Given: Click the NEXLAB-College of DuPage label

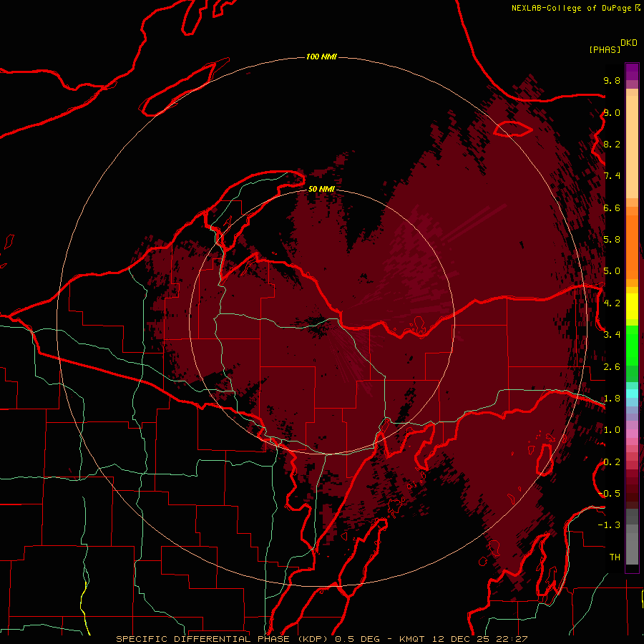Looking at the screenshot, I should [571, 8].
